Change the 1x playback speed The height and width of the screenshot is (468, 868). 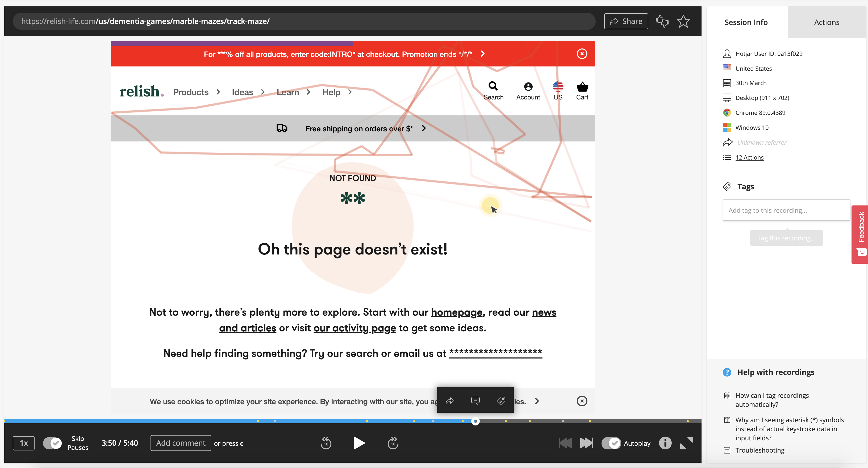(x=24, y=443)
